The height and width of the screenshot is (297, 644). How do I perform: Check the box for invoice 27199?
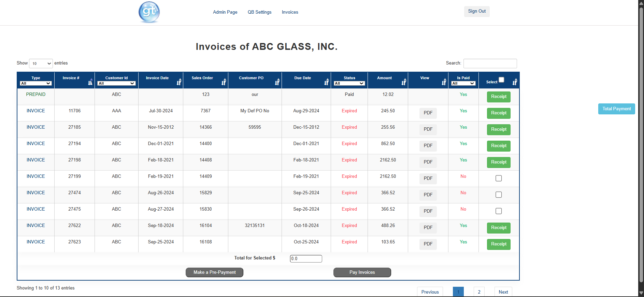tap(499, 178)
